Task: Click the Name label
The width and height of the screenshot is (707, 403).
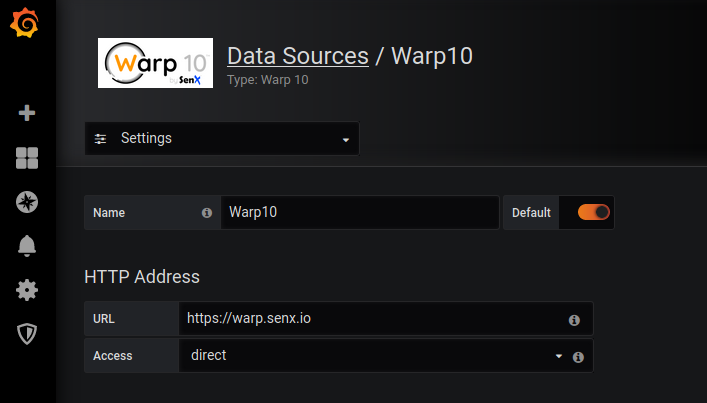Action: [109, 213]
